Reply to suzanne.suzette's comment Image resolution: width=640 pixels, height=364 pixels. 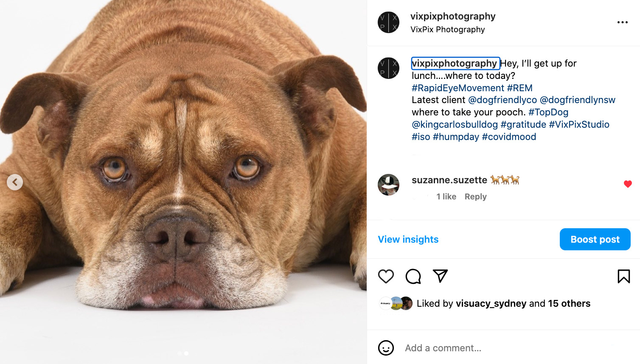475,196
